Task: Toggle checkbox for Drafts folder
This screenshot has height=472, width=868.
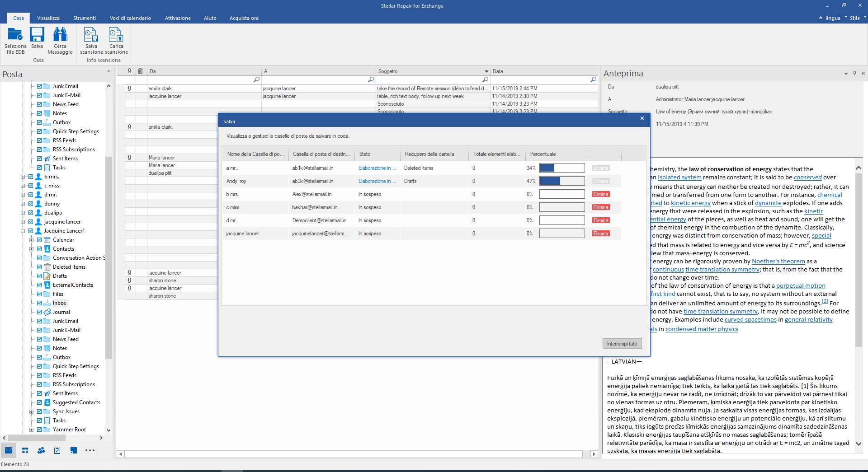Action: pos(39,276)
